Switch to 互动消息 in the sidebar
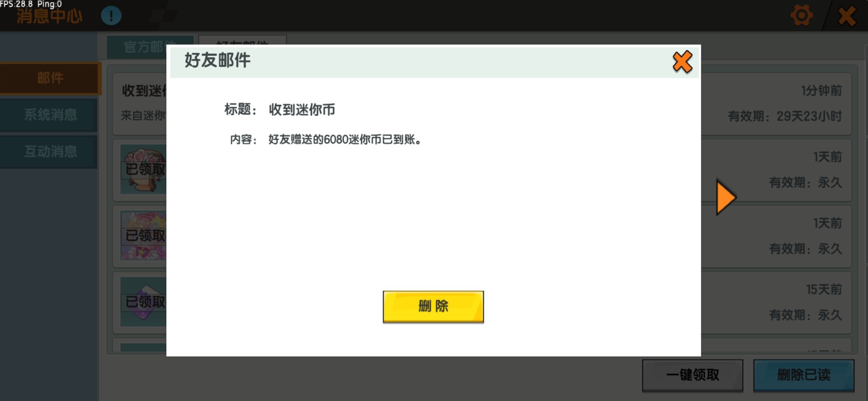The width and height of the screenshot is (868, 401). (50, 151)
